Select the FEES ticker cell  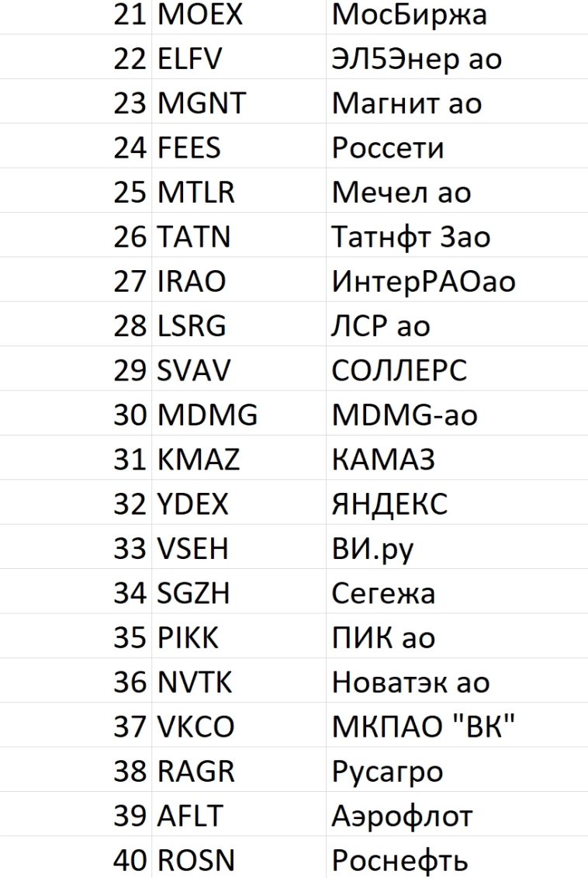point(189,147)
